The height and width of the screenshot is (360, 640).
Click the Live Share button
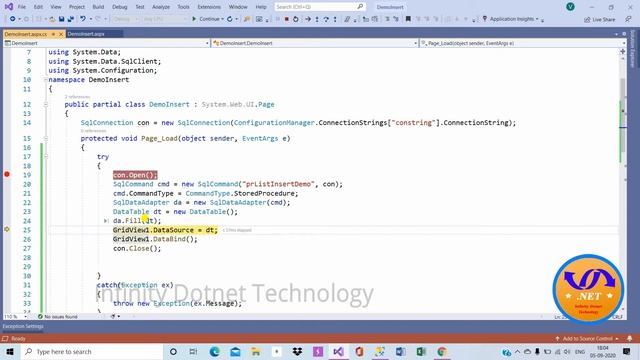click(x=599, y=20)
